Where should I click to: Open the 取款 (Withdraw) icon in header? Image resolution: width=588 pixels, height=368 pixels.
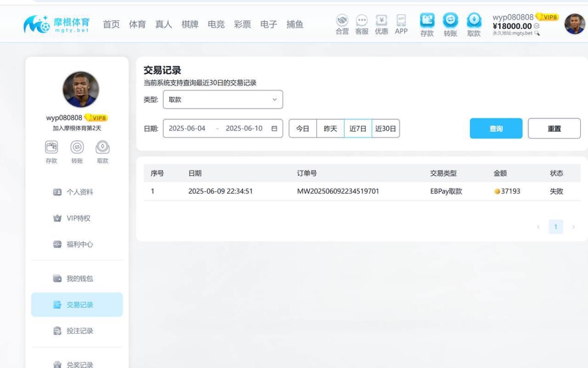click(x=473, y=23)
